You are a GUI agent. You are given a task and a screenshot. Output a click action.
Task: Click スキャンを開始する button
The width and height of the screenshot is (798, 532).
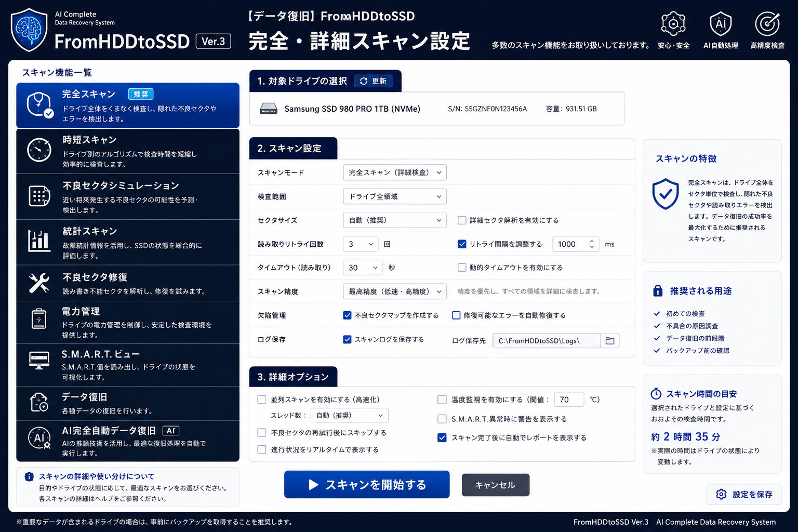(367, 485)
